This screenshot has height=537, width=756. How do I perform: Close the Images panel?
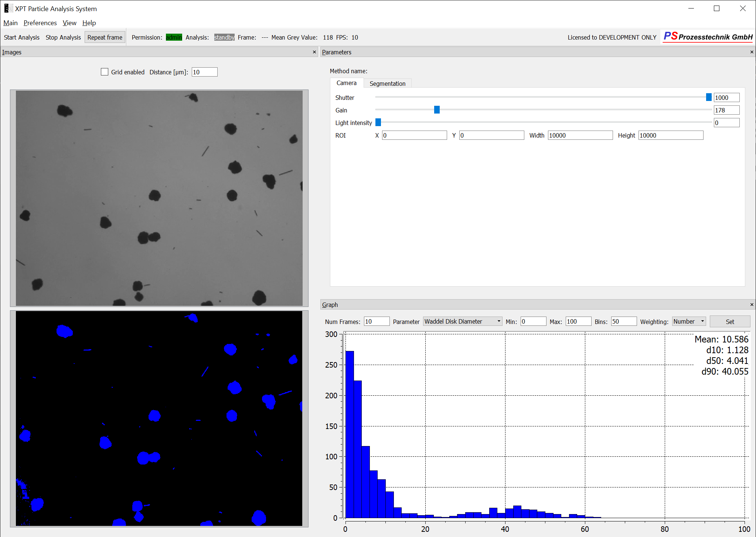point(314,52)
